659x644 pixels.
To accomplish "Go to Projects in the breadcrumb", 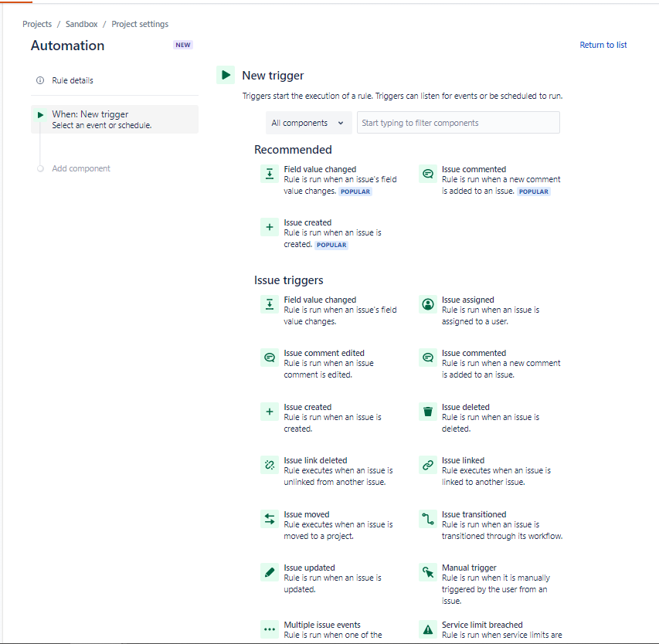I will tap(37, 24).
